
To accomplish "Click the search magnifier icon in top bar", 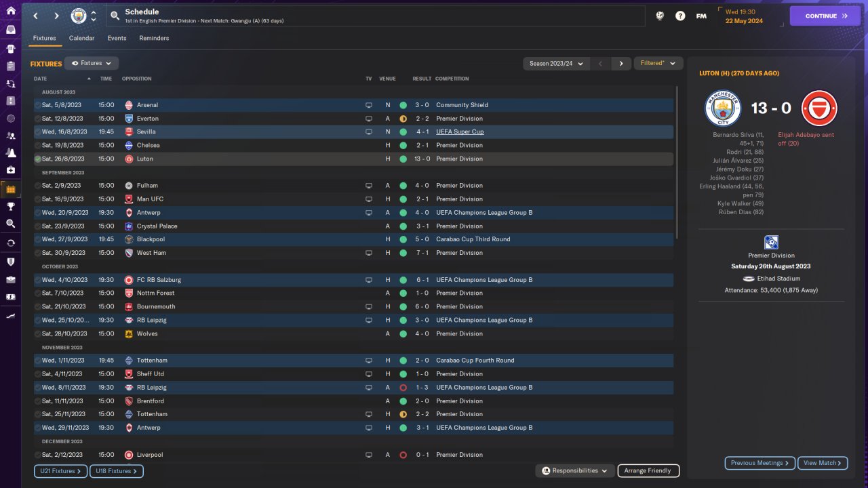I will point(114,16).
